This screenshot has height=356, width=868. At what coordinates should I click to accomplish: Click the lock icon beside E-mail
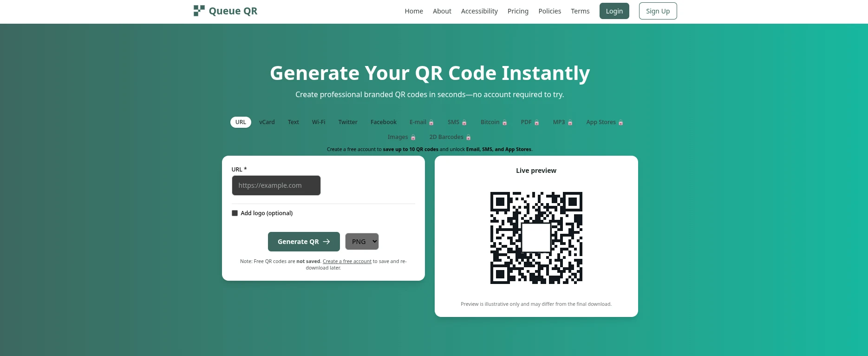pyautogui.click(x=431, y=123)
